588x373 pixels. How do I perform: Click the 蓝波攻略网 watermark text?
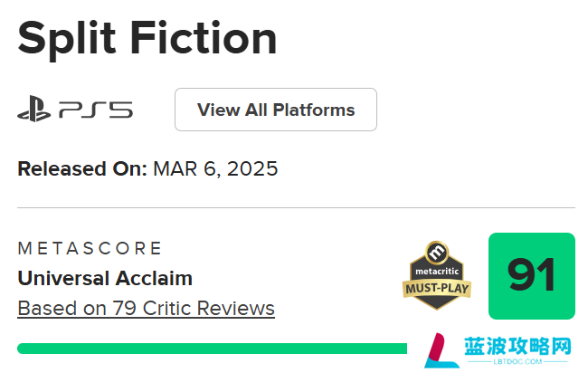517,346
